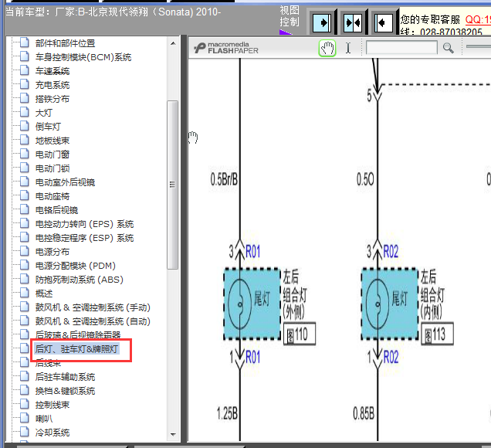Click the document icon beside 概述

(25, 293)
